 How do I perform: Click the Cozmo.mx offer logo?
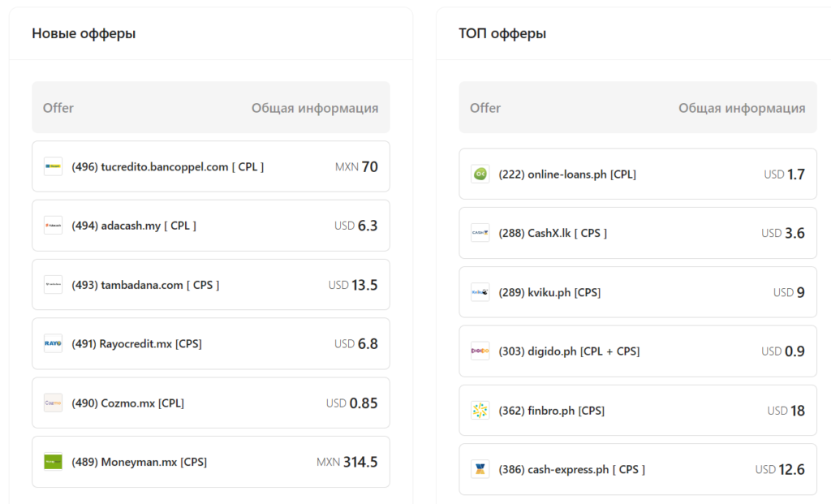pos(53,403)
